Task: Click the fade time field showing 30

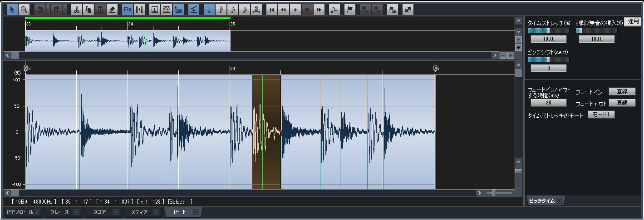Action: point(548,103)
